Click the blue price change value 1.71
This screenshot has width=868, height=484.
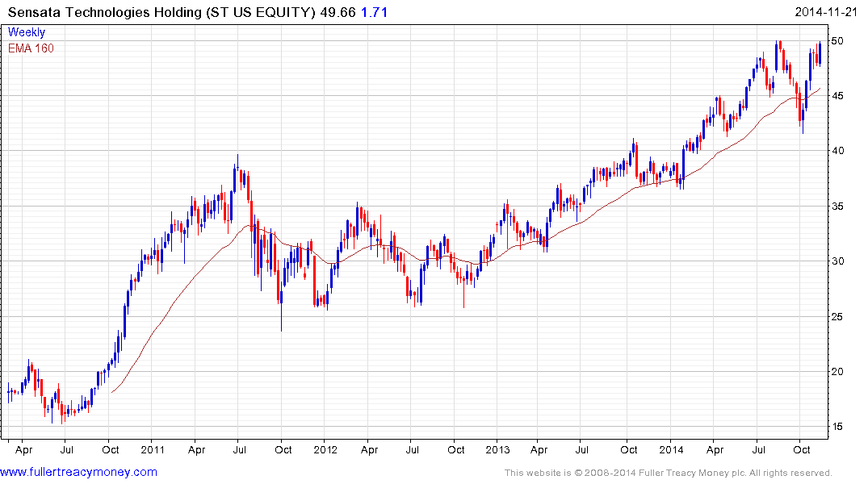coord(371,11)
